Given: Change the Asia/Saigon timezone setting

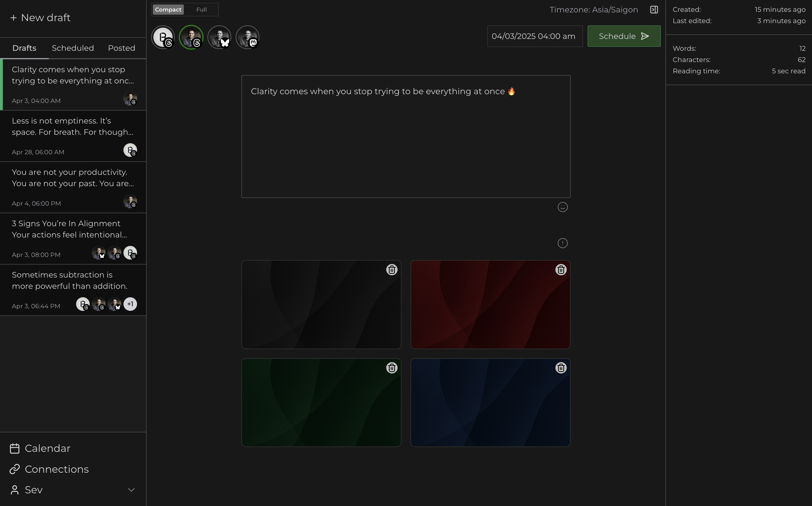Looking at the screenshot, I should click(x=593, y=9).
